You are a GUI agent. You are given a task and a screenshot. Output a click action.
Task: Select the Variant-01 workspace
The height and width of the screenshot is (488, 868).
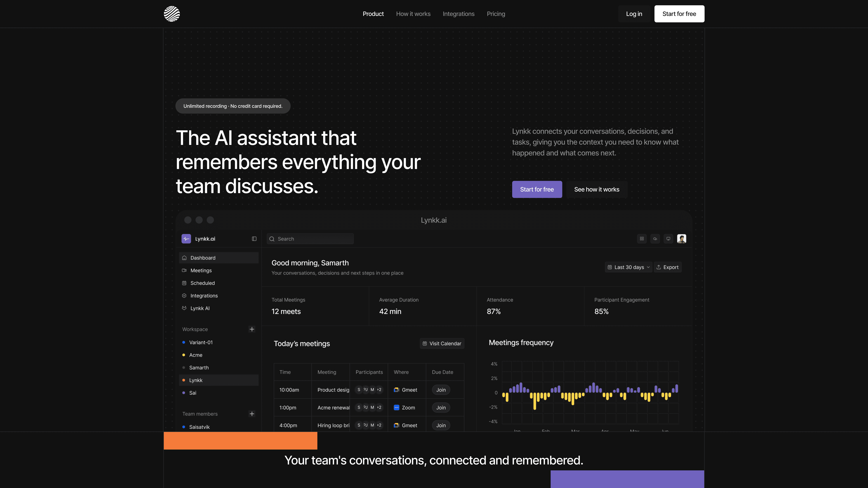219,342
